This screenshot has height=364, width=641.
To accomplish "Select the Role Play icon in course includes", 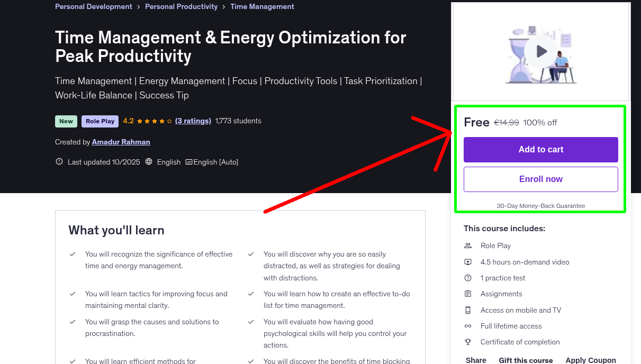I will click(x=467, y=245).
